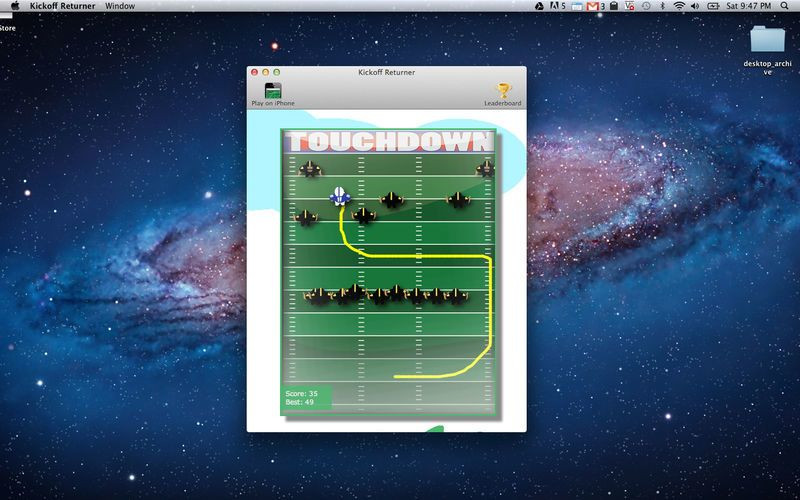This screenshot has height=500, width=800.
Task: Open the Kickoff Returner application menu
Action: [x=62, y=6]
